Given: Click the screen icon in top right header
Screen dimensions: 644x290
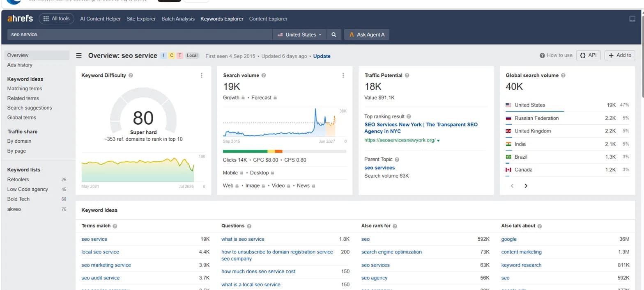Looking at the screenshot, I should click(632, 19).
